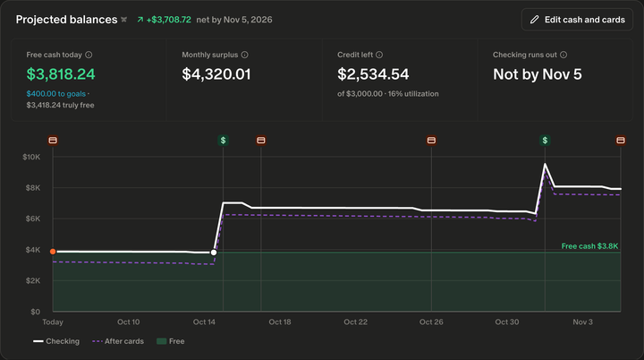
Task: Click the Oct 26 x-axis label
Action: click(x=431, y=321)
